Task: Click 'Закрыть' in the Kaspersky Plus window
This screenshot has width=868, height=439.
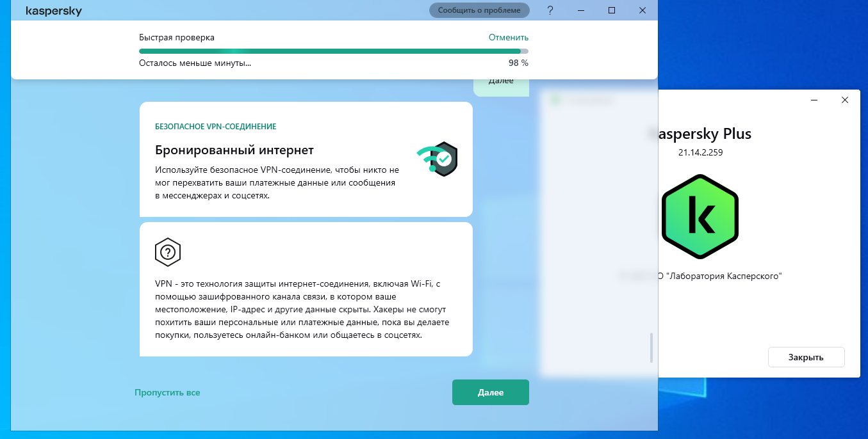Action: point(806,357)
